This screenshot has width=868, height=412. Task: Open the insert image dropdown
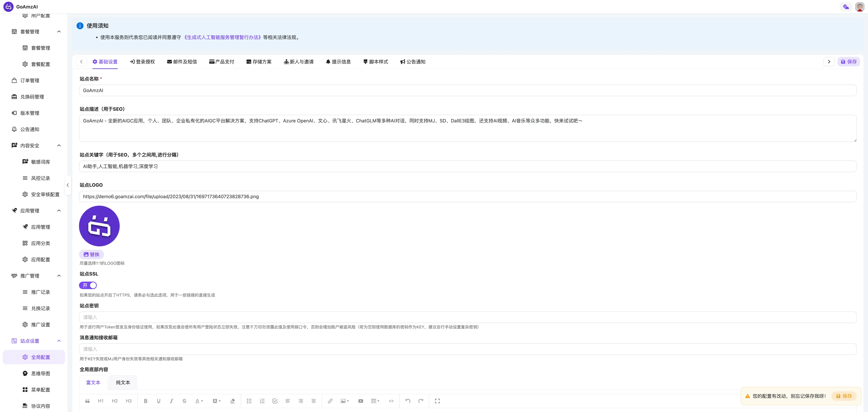point(345,401)
